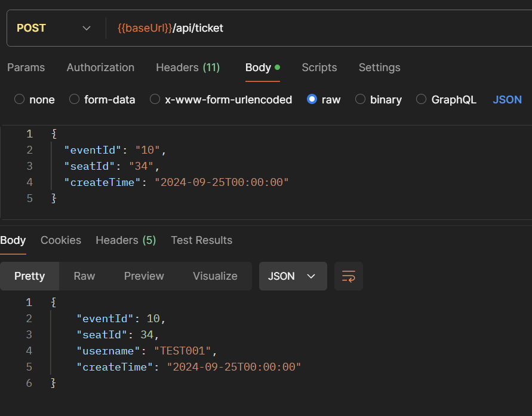Viewport: 532px width, 416px height.
Task: Expand the response JSON format dropdown
Action: (293, 276)
